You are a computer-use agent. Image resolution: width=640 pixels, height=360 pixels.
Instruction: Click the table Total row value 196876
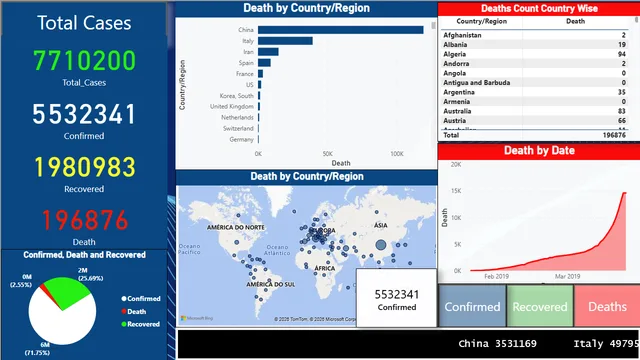pyautogui.click(x=614, y=135)
